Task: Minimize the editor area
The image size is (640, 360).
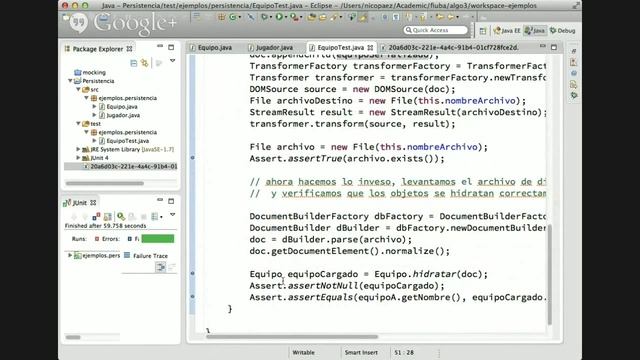Action: [542, 46]
